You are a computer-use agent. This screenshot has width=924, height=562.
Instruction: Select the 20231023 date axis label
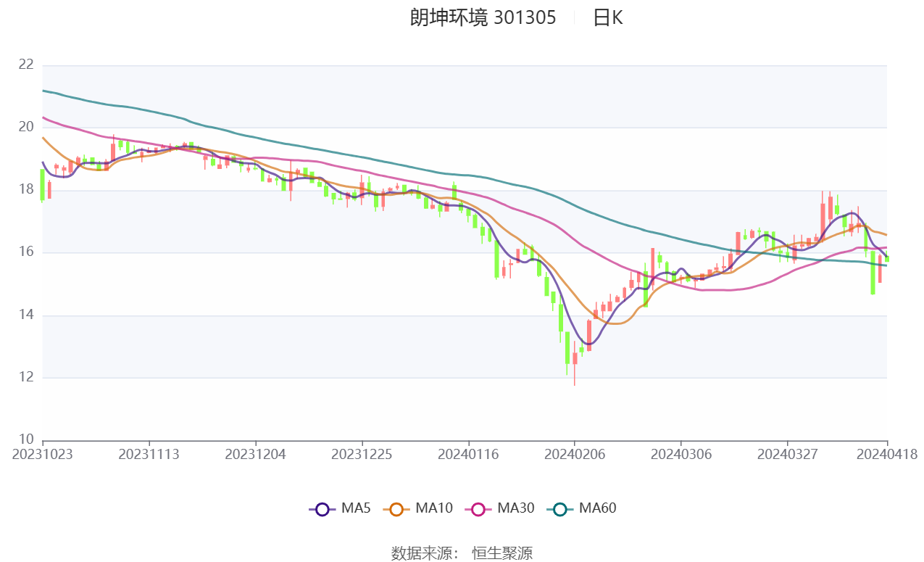pyautogui.click(x=43, y=454)
